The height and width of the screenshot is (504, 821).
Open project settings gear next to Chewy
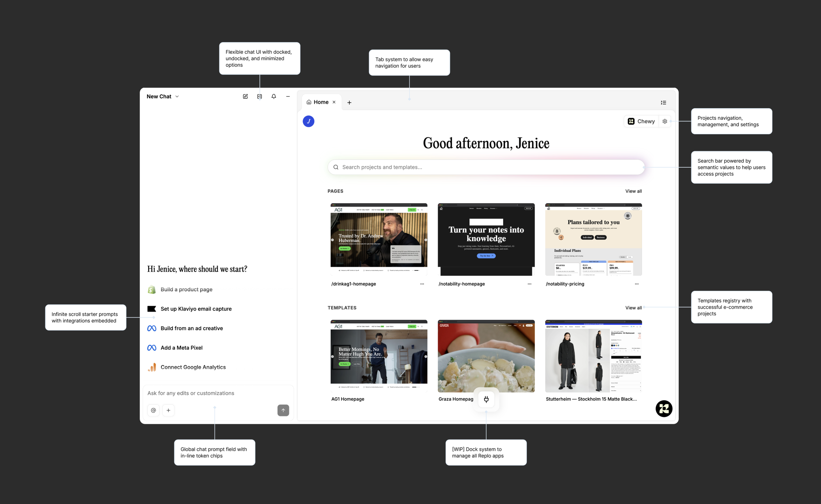[665, 121]
